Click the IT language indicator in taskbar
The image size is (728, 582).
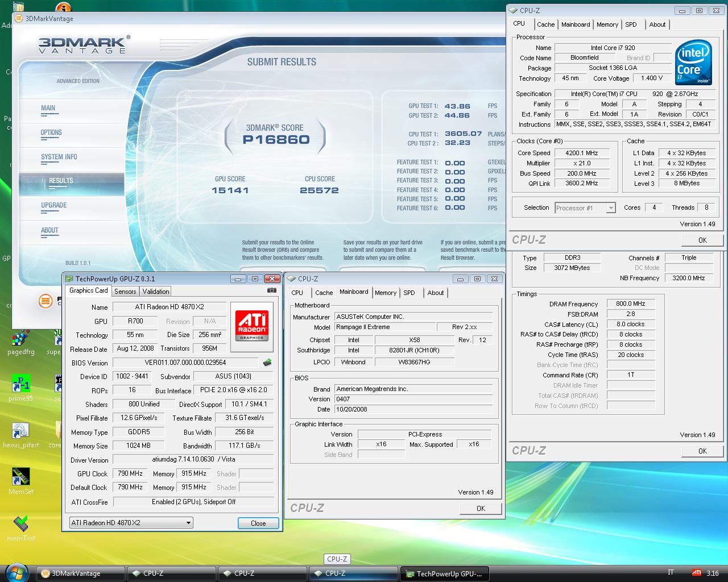point(671,572)
